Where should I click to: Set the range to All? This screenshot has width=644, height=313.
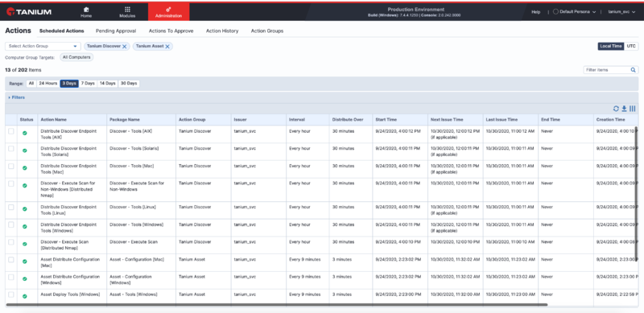pos(31,84)
